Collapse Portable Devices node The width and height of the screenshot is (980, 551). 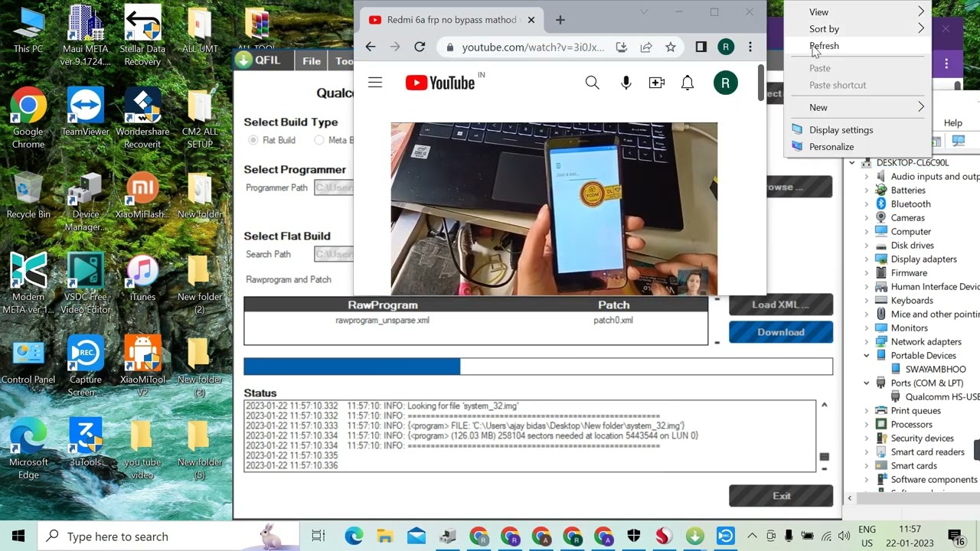(x=867, y=355)
